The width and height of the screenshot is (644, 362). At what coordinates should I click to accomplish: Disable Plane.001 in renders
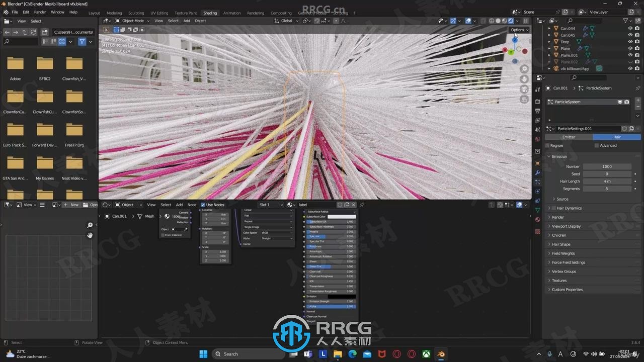[637, 55]
